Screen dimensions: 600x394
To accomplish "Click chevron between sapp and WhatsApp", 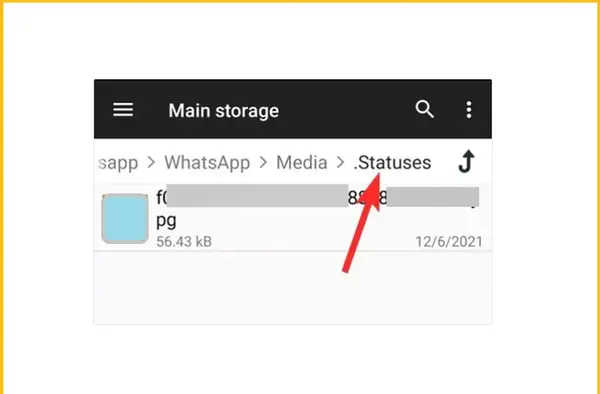I will 152,163.
